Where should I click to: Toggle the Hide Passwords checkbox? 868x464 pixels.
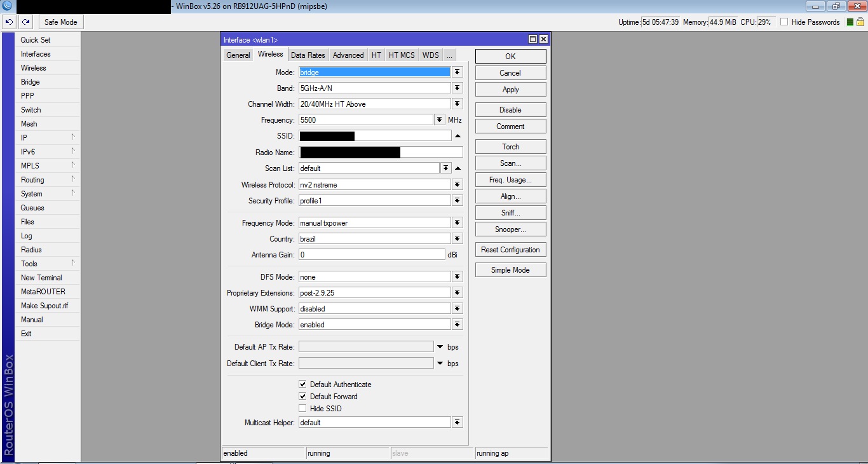784,22
